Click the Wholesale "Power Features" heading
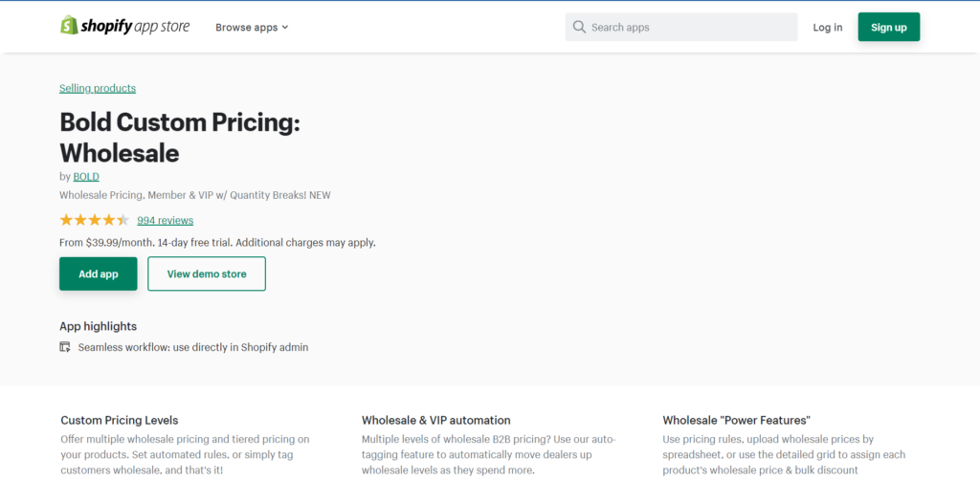 point(736,420)
